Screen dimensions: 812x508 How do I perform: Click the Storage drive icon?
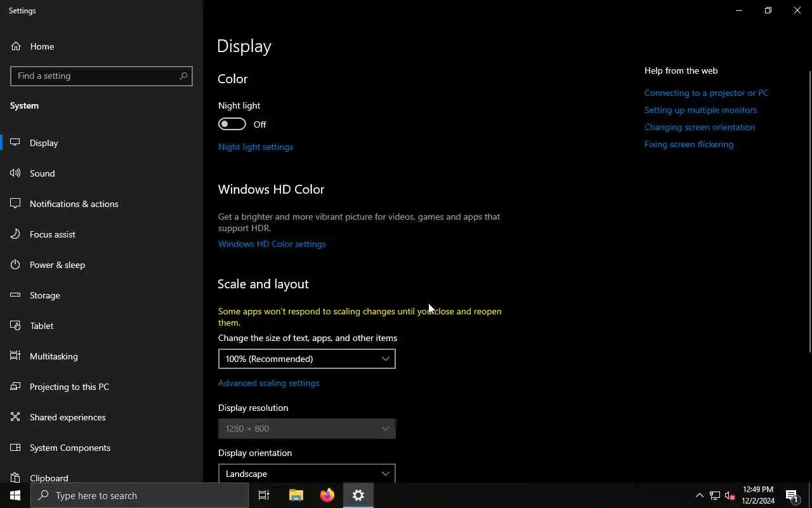(x=15, y=295)
